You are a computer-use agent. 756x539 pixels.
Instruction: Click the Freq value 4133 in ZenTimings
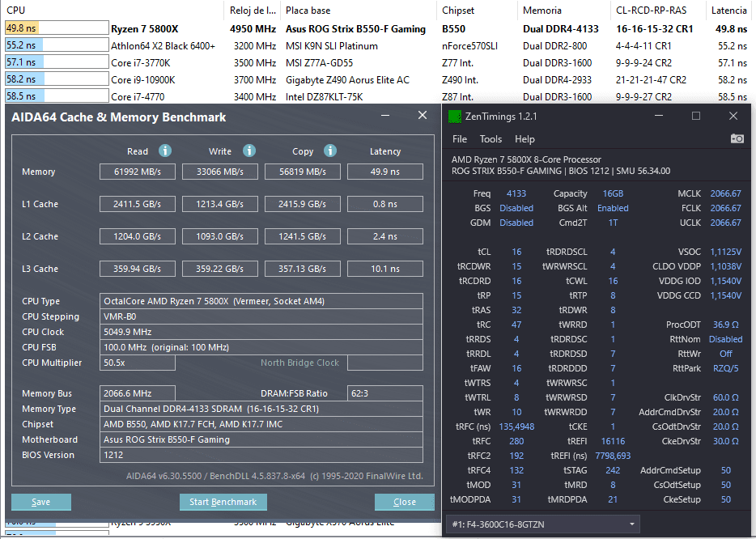pyautogui.click(x=516, y=193)
